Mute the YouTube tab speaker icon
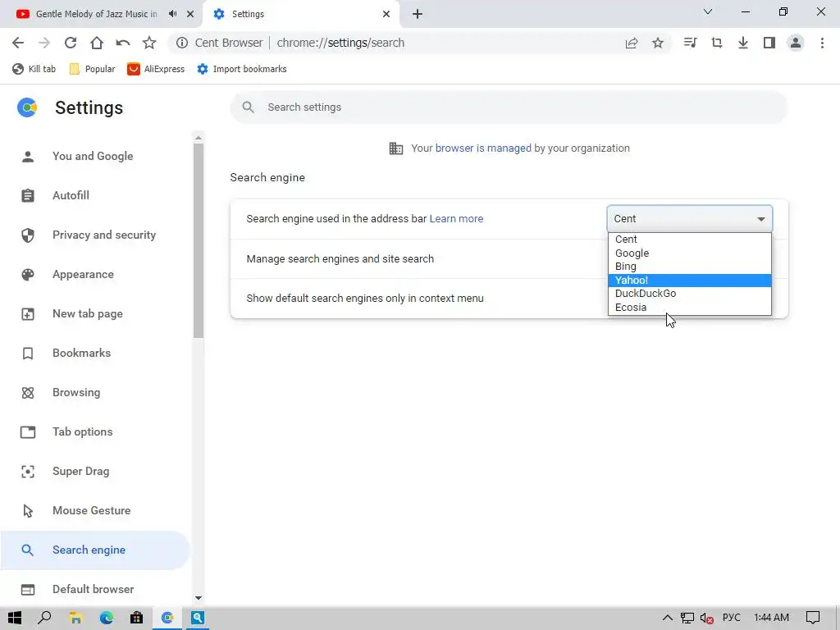 point(172,14)
